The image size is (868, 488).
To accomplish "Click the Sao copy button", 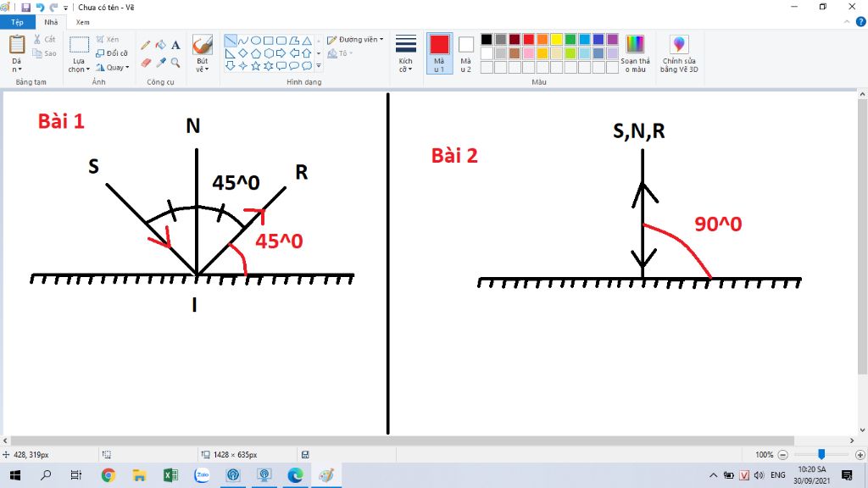I will click(x=44, y=53).
